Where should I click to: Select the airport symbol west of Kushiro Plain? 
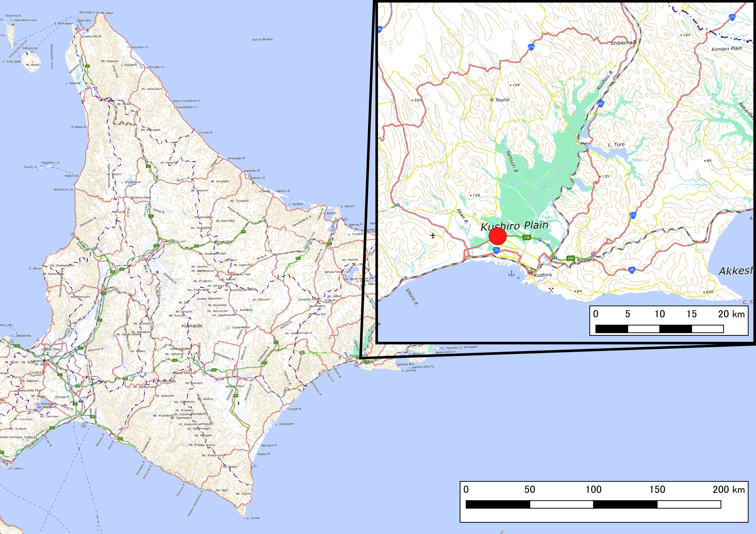coord(433,236)
